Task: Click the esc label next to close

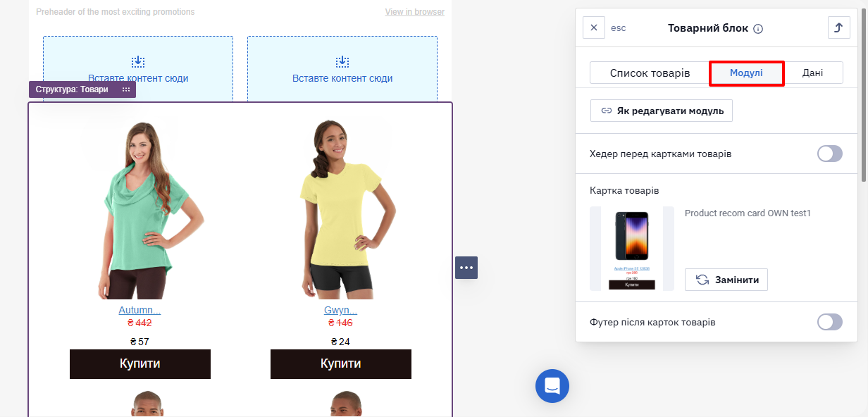Action: tap(618, 28)
